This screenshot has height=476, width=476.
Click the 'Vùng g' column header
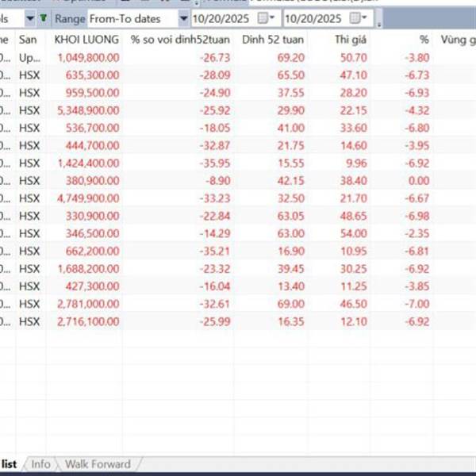click(459, 39)
